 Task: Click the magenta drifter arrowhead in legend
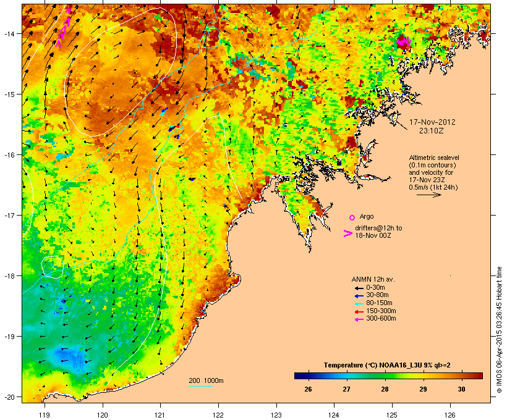(x=348, y=233)
